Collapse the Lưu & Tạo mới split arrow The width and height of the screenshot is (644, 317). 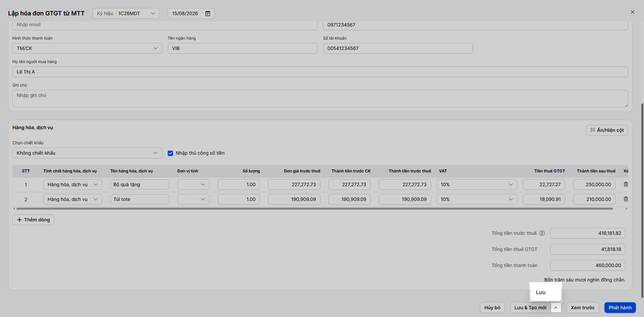(x=556, y=308)
